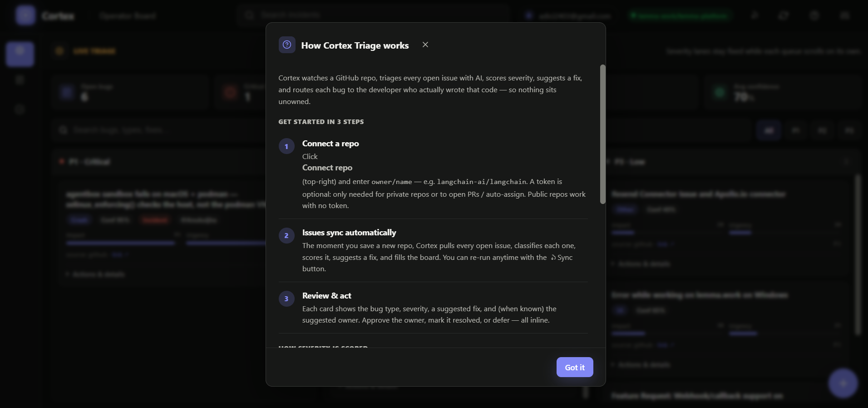Open the Operator Board link in header
This screenshot has width=868, height=408.
[128, 16]
